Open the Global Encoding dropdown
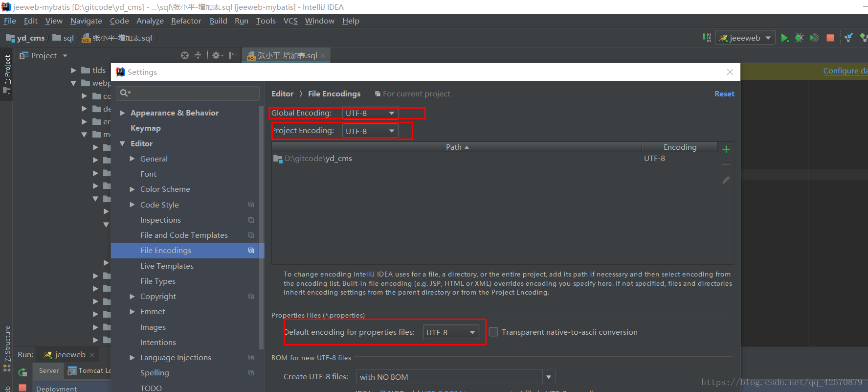868x392 pixels. point(370,113)
